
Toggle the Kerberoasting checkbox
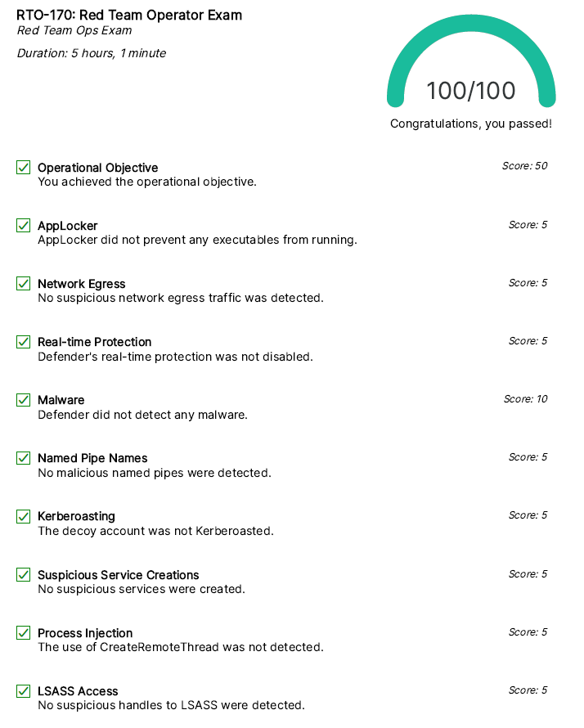coord(24,516)
